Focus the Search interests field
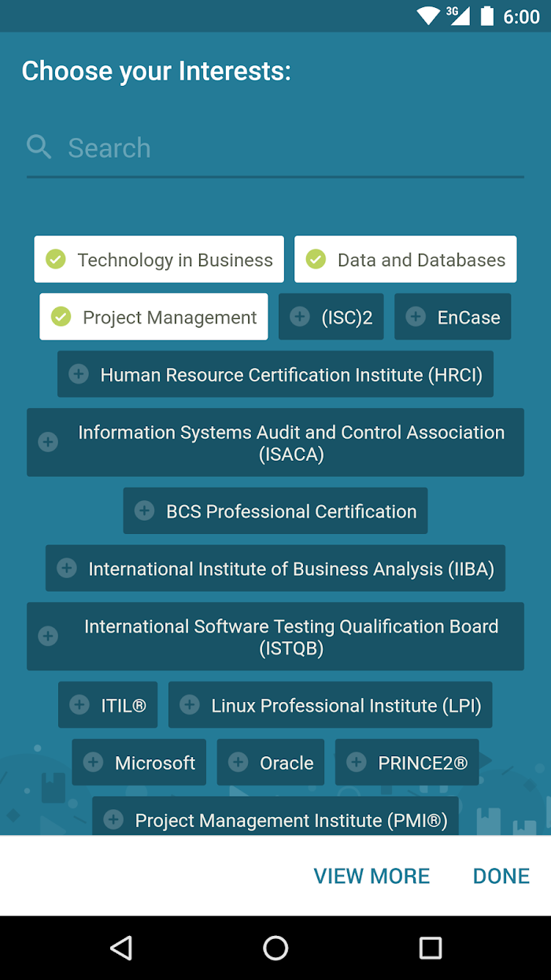This screenshot has height=980, width=551. pos(275,148)
